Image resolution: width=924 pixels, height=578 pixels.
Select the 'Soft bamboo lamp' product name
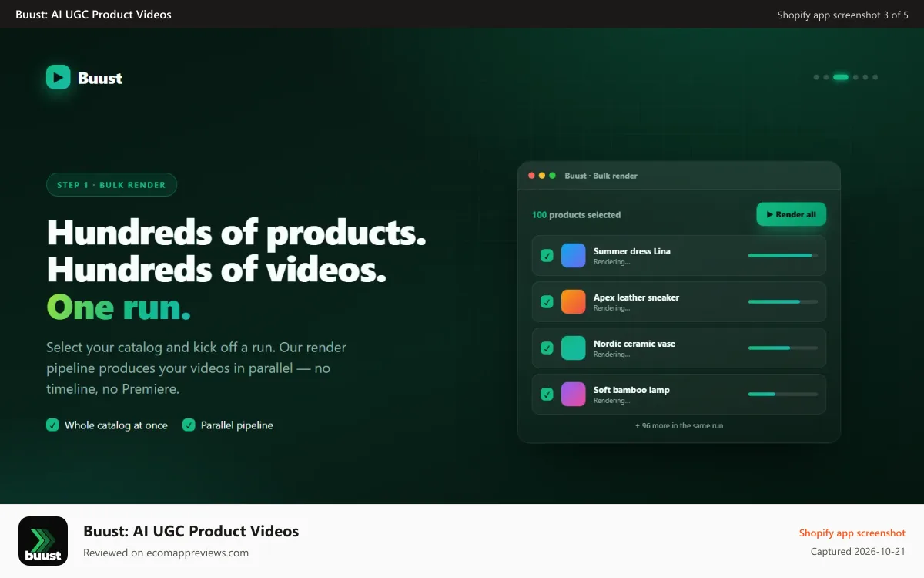coord(631,390)
